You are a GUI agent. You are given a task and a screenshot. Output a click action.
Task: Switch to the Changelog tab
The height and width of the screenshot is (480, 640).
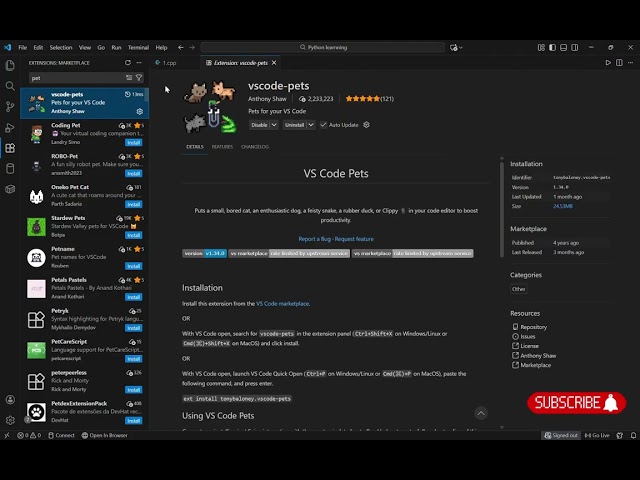[255, 147]
